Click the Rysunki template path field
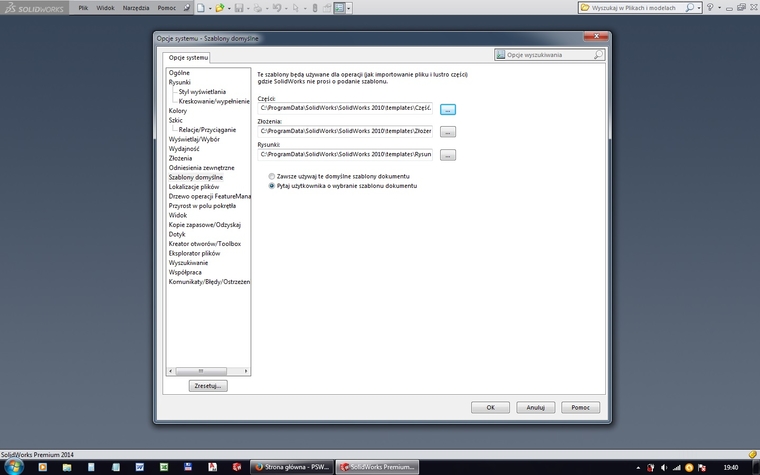This screenshot has height=475, width=760. tap(345, 154)
